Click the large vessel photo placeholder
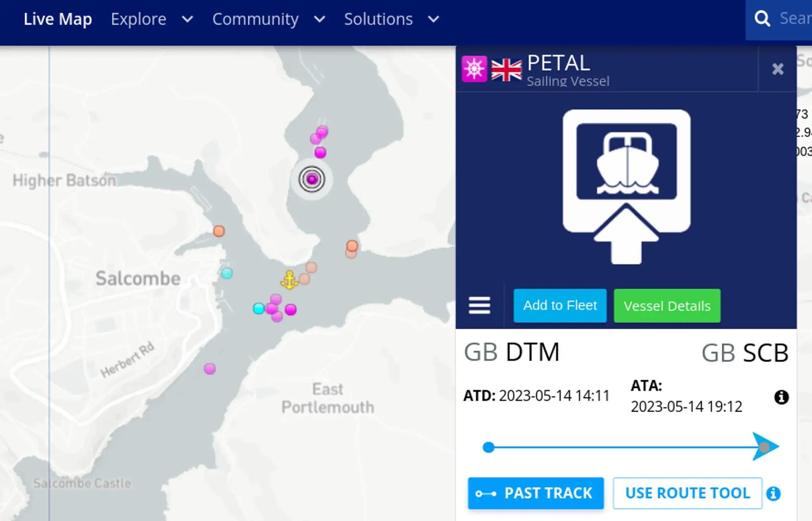 626,186
